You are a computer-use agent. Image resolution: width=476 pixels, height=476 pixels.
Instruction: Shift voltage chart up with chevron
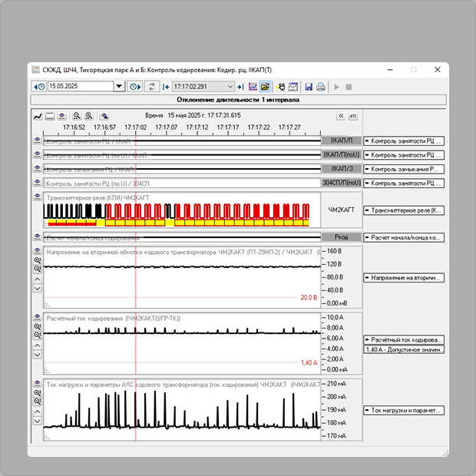[x=38, y=279]
